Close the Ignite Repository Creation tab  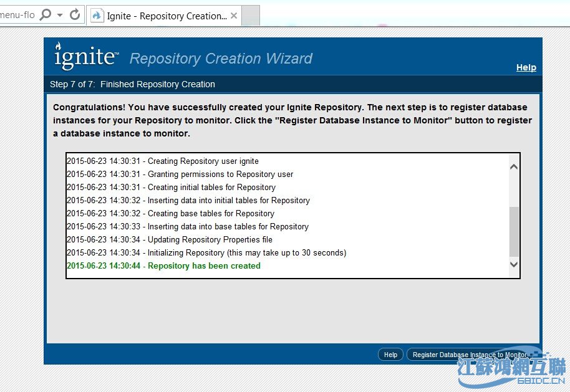click(x=234, y=16)
